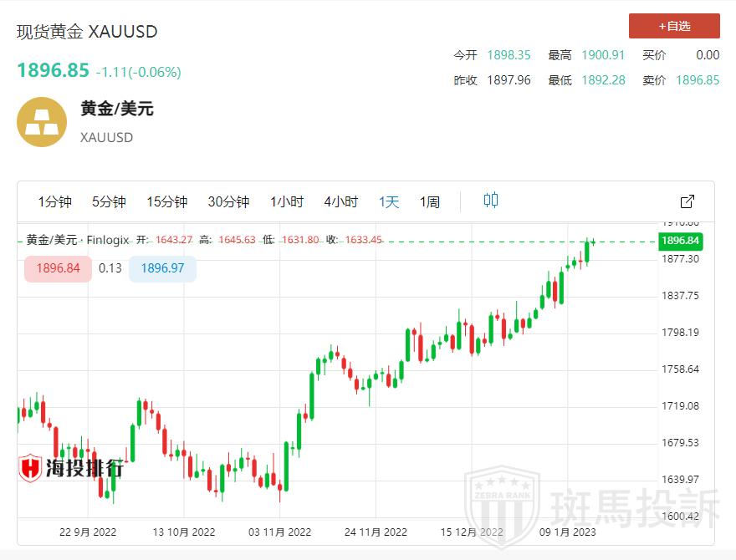Click the green 1896.84 current price label
736x560 pixels.
(679, 242)
